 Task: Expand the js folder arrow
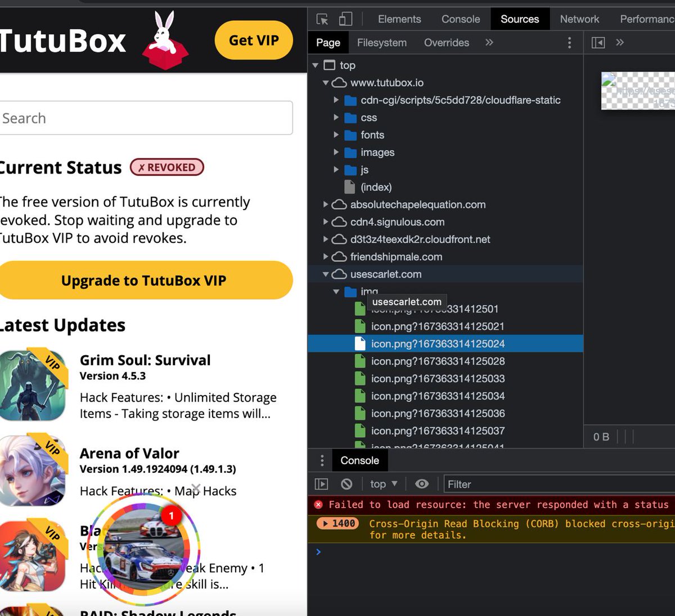pos(336,170)
